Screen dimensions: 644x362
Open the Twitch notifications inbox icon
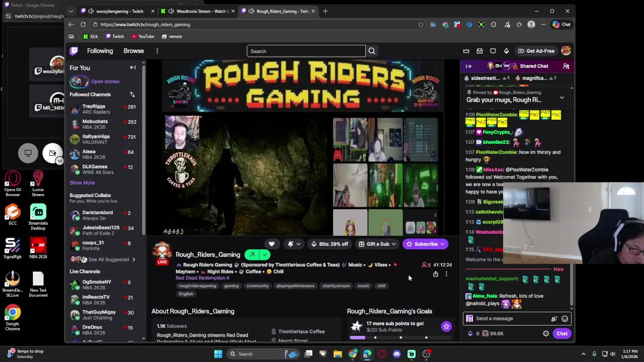479,51
